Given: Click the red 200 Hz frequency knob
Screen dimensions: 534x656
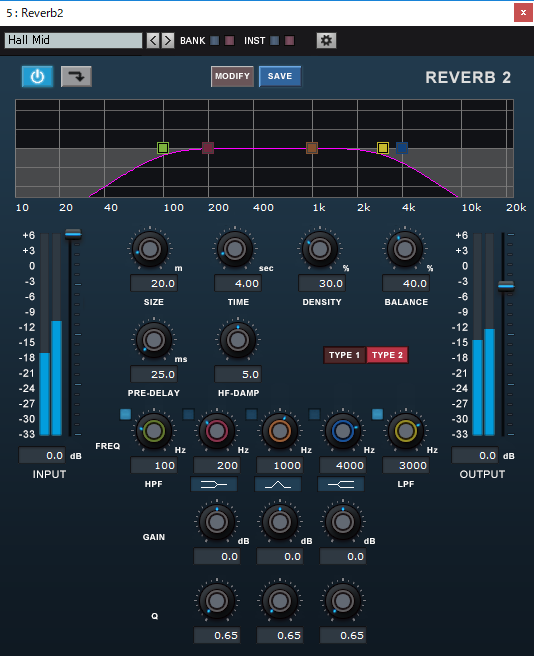Looking at the screenshot, I should (217, 431).
